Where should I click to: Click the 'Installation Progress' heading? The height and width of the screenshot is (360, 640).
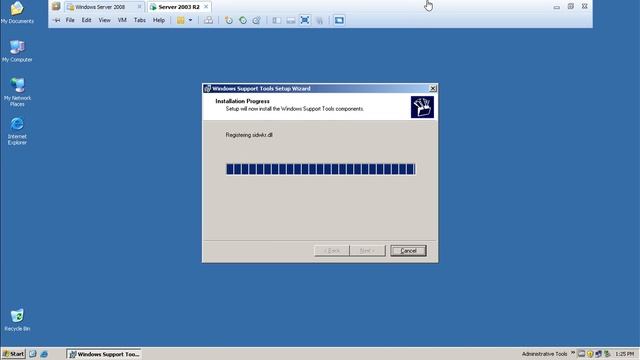(x=242, y=101)
